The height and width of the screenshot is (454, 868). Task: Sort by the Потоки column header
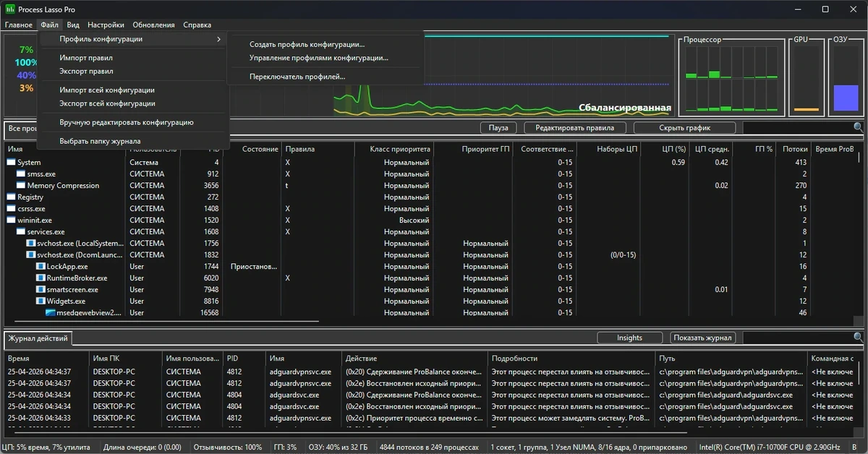[793, 150]
